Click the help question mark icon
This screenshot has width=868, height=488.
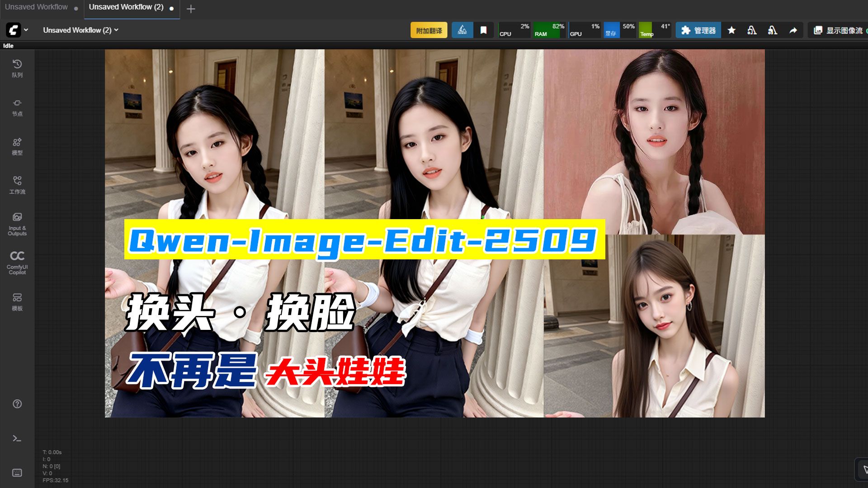click(x=17, y=404)
